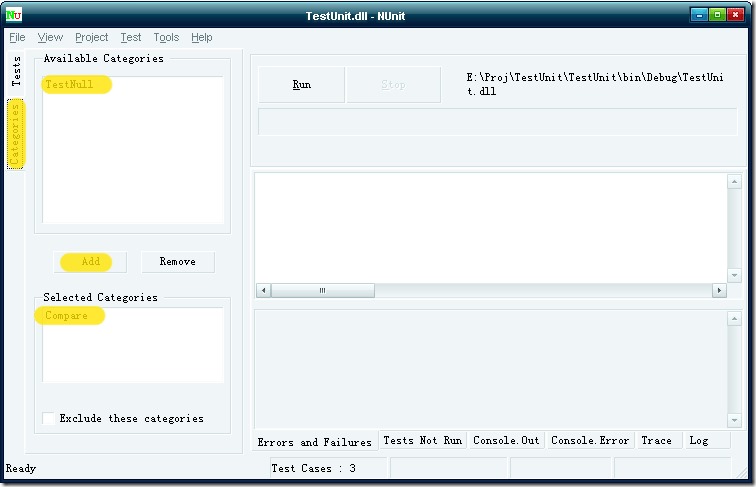Screen dimensions: 756x487
Task: Open the Console.Out tab
Action: point(506,440)
